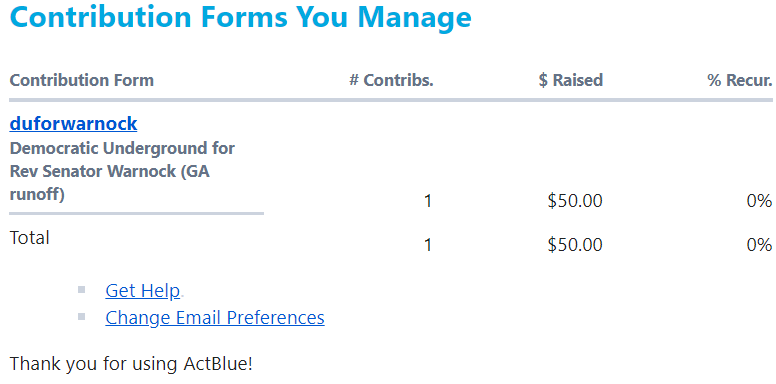Select the Total row $50.00 amount
776x384 pixels.
tap(575, 244)
